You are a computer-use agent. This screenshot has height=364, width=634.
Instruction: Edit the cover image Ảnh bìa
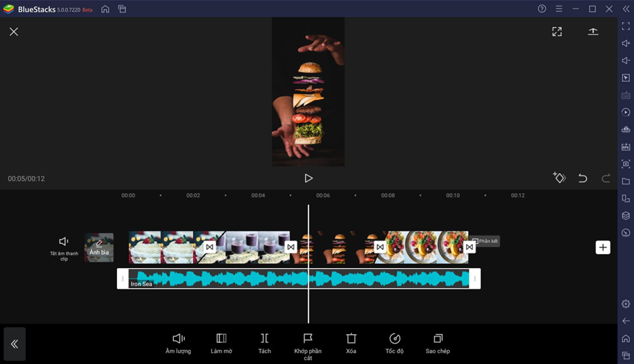coord(99,247)
